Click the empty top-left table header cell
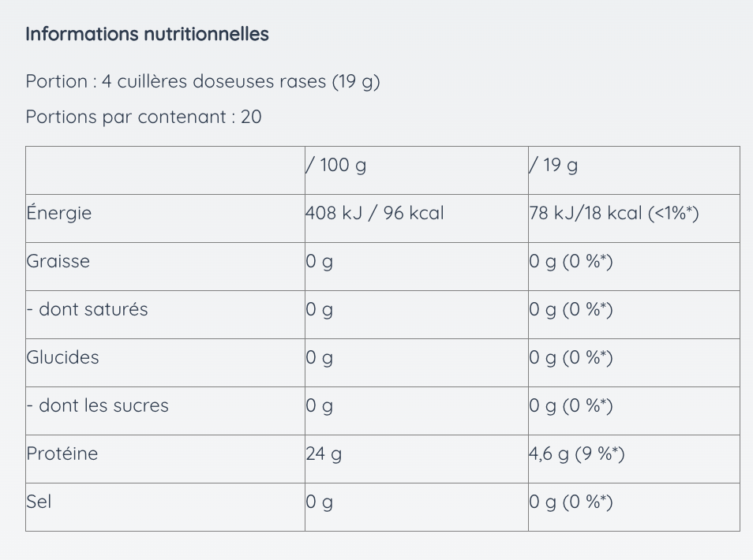The height and width of the screenshot is (560, 753). tap(165, 170)
